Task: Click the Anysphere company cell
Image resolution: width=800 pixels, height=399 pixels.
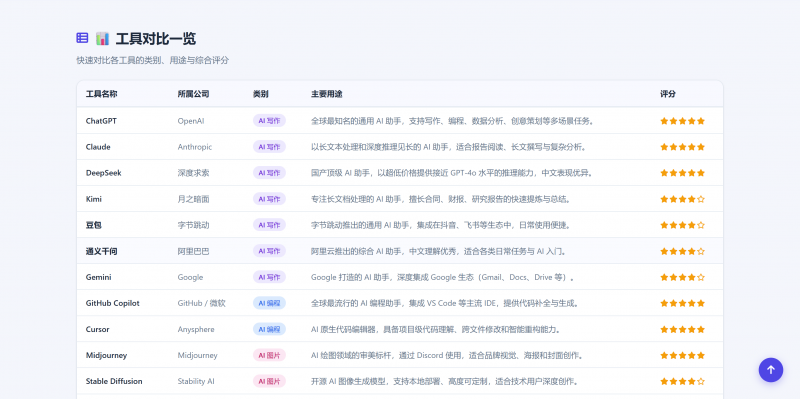Action: click(x=196, y=329)
